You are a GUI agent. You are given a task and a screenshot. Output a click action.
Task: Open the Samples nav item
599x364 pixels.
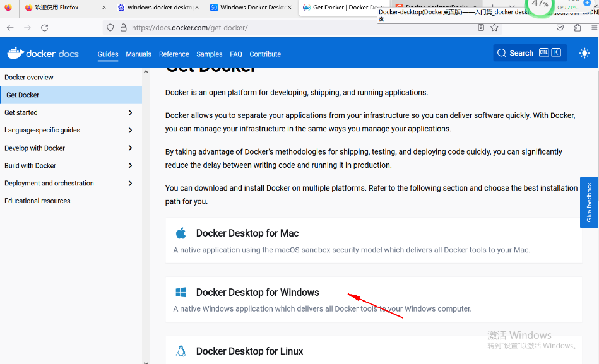click(210, 54)
